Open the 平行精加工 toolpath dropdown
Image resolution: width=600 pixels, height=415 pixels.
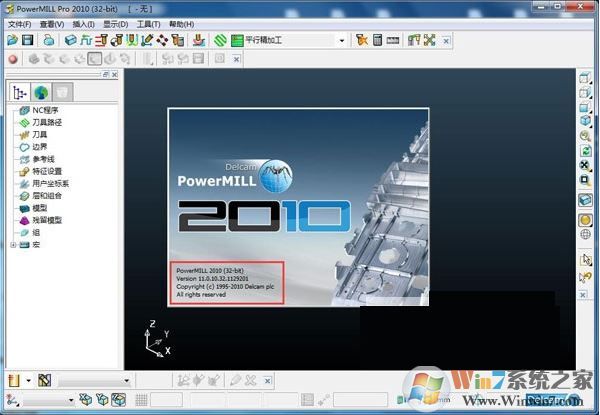341,41
